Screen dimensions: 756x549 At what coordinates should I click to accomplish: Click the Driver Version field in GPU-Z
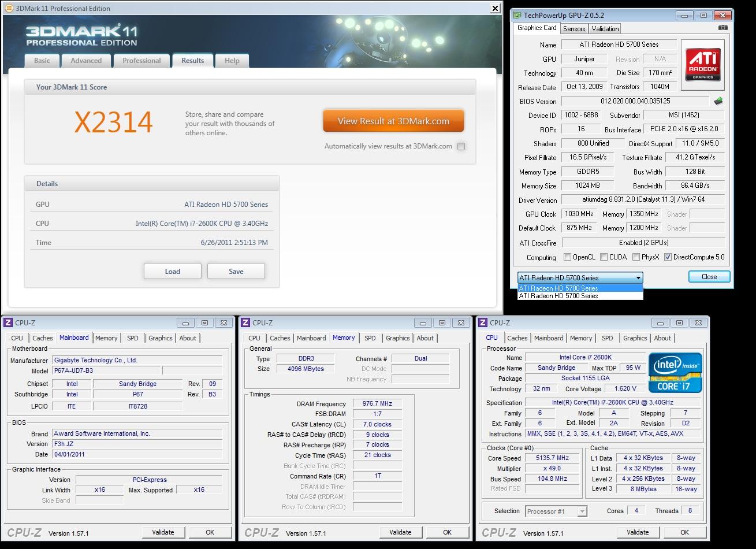[643, 200]
